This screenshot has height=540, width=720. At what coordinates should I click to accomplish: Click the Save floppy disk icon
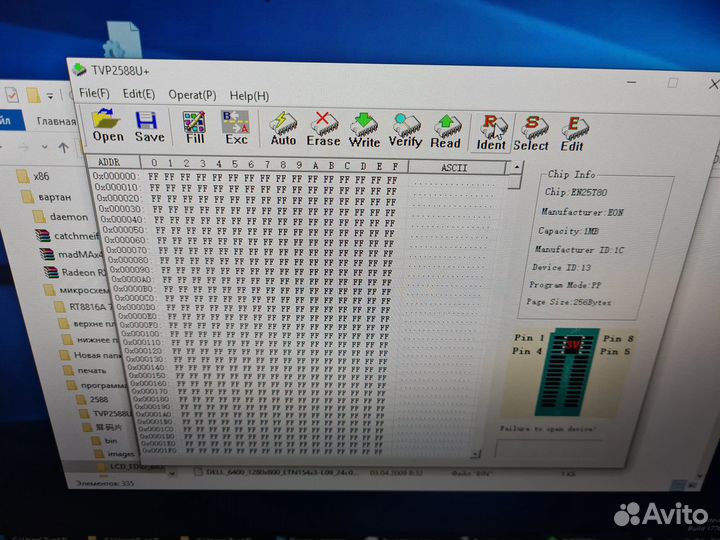(149, 126)
